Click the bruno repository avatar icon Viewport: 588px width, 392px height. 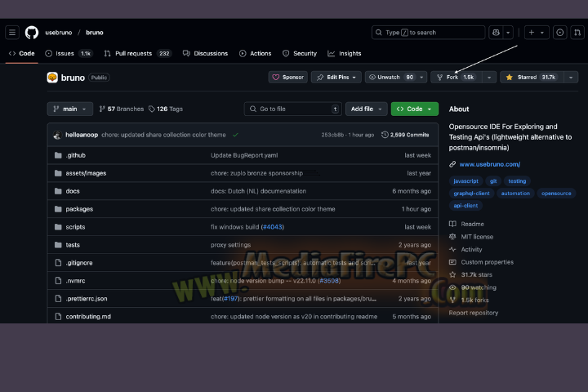point(52,78)
